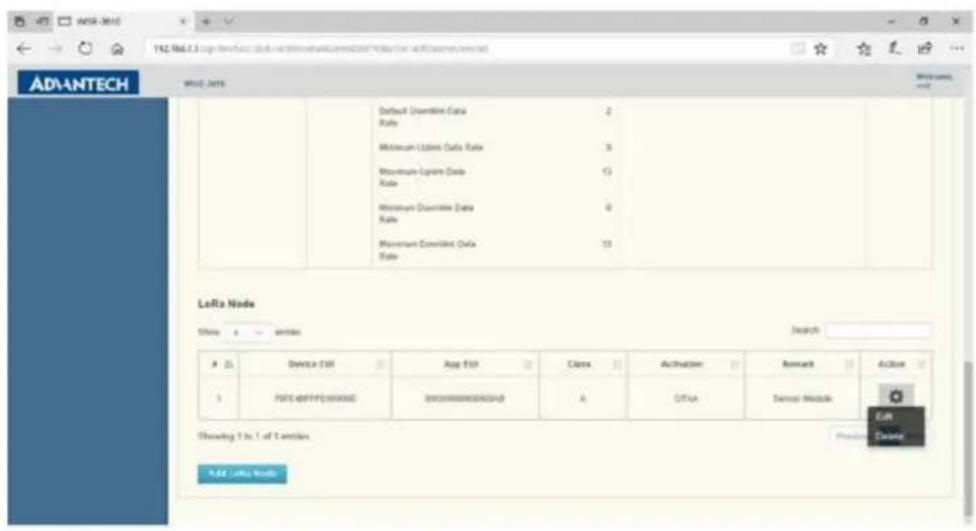Click the Sensor Module remark cell
Viewport: 976px width, 531px height.
(x=802, y=398)
